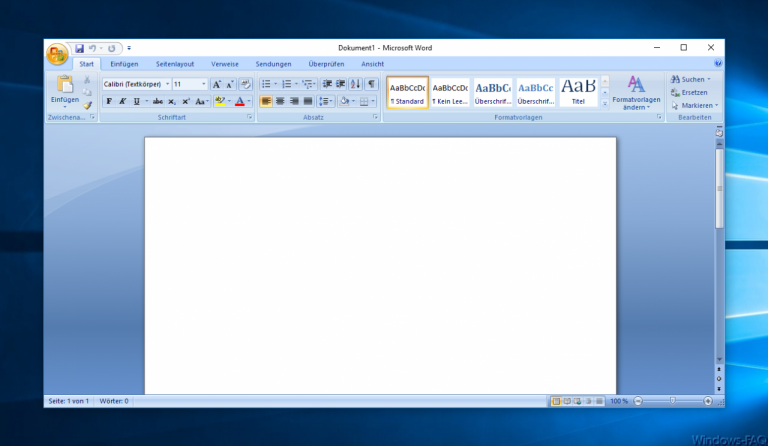Click the Format Painter brush icon

[87, 105]
